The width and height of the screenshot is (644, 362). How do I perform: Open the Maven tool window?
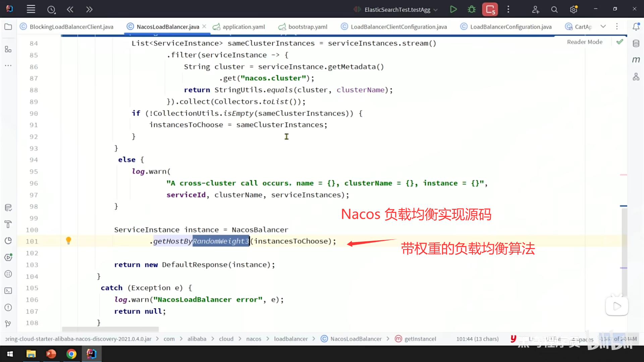point(636,60)
